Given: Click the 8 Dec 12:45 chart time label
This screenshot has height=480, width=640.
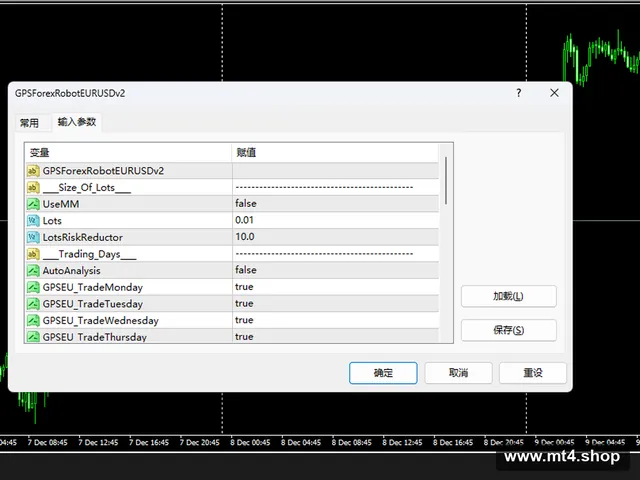Looking at the screenshot, I should [x=402, y=442].
